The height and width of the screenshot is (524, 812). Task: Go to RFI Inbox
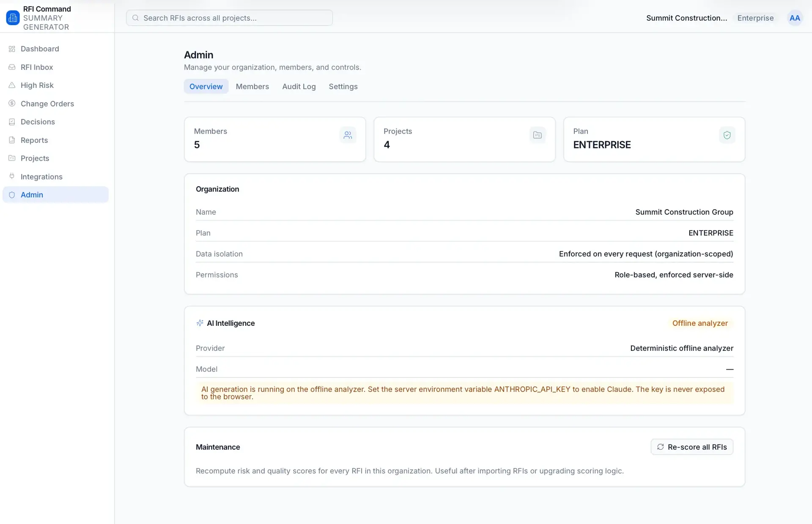55,67
